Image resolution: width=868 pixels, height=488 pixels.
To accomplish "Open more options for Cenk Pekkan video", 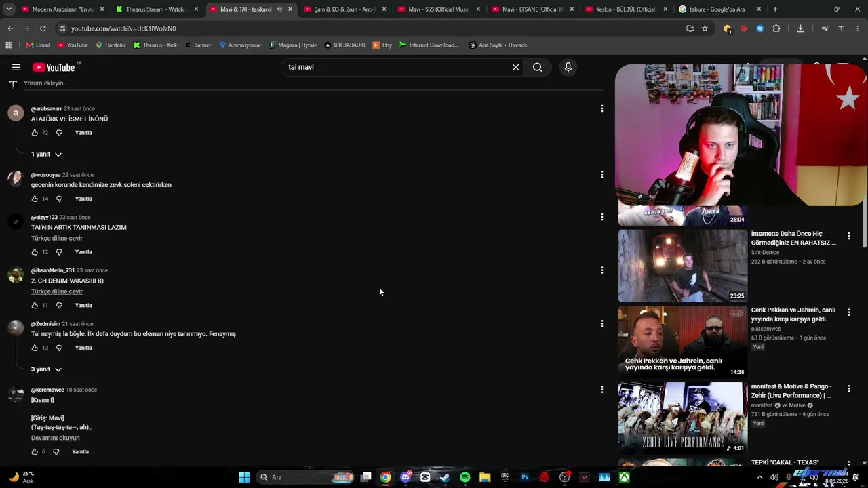I will [848, 312].
